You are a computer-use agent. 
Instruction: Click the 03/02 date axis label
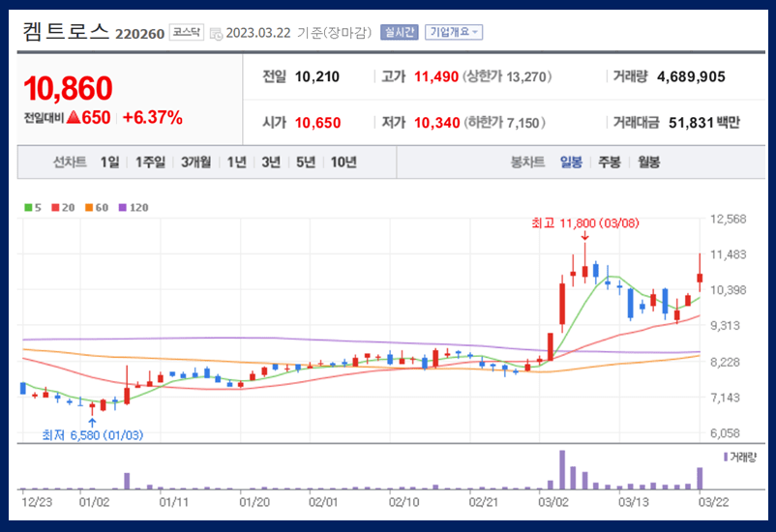(553, 502)
